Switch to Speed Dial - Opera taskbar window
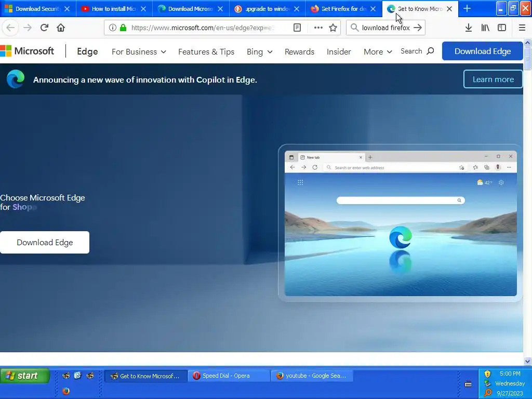The image size is (532, 399). coord(229,376)
